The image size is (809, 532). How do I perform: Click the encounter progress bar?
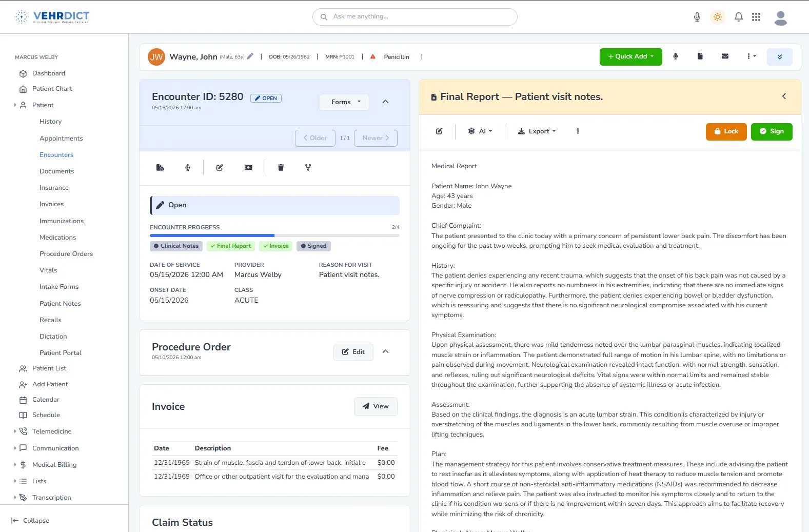pyautogui.click(x=274, y=235)
